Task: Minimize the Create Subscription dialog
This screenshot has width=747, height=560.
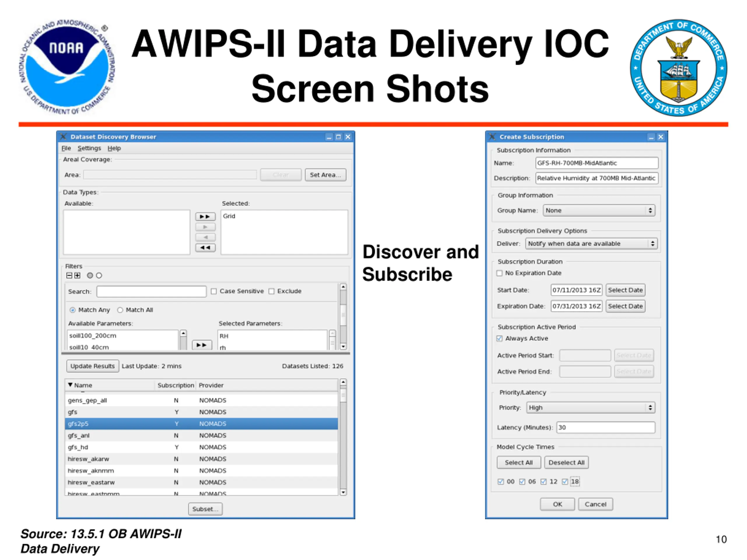Action: 651,137
